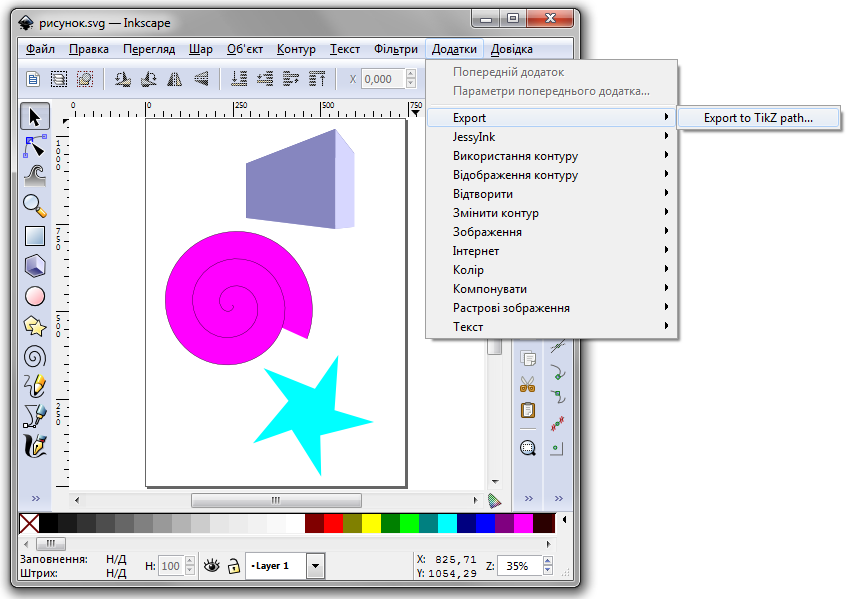
Task: Pick the Star and polygon tool
Action: click(x=36, y=326)
